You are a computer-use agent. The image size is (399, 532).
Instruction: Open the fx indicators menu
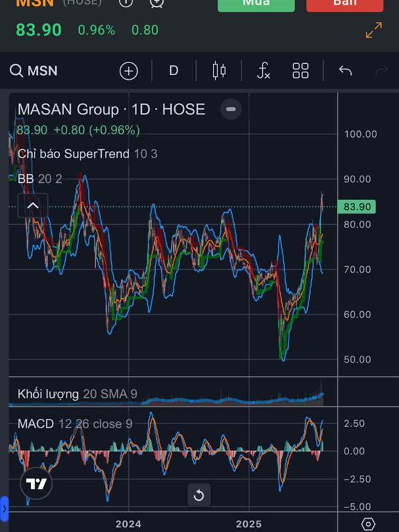[263, 70]
